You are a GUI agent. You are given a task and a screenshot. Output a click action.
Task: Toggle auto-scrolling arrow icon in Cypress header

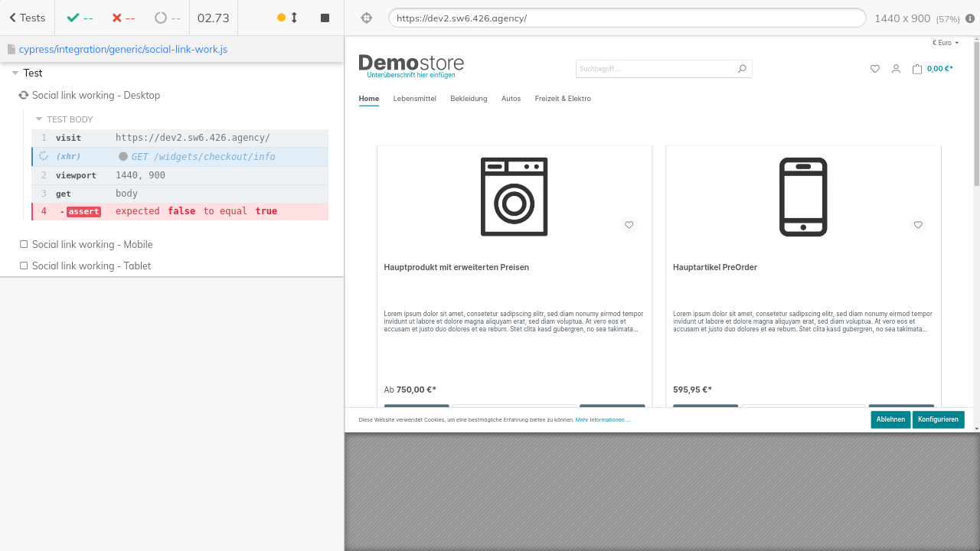pyautogui.click(x=294, y=18)
